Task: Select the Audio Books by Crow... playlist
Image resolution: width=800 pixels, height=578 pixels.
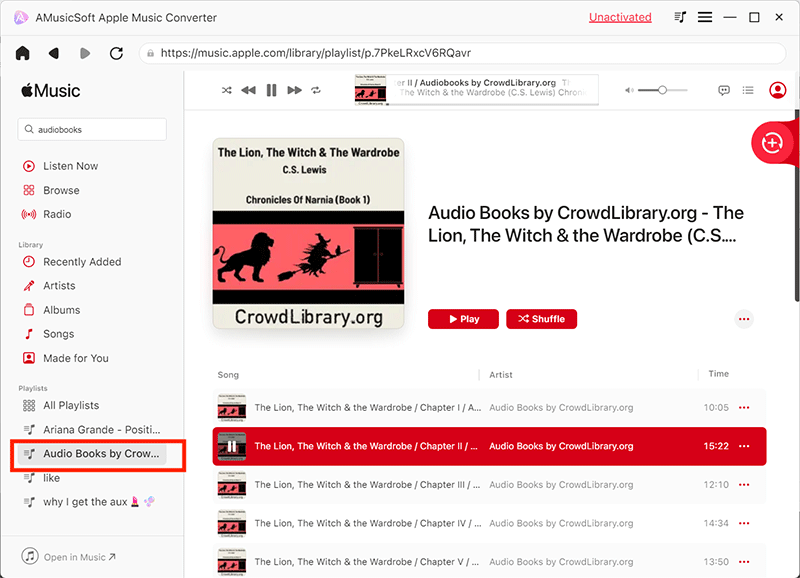Action: [92, 454]
